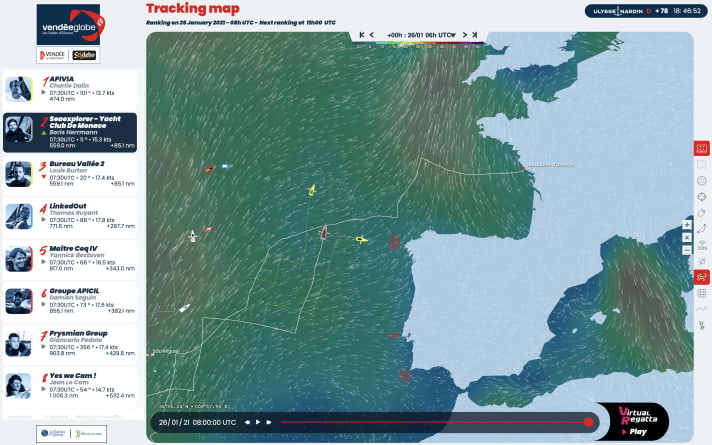Click the red exclusion zone off Cape Finisterre
Viewport: 712px width, 445px height.
395,242
